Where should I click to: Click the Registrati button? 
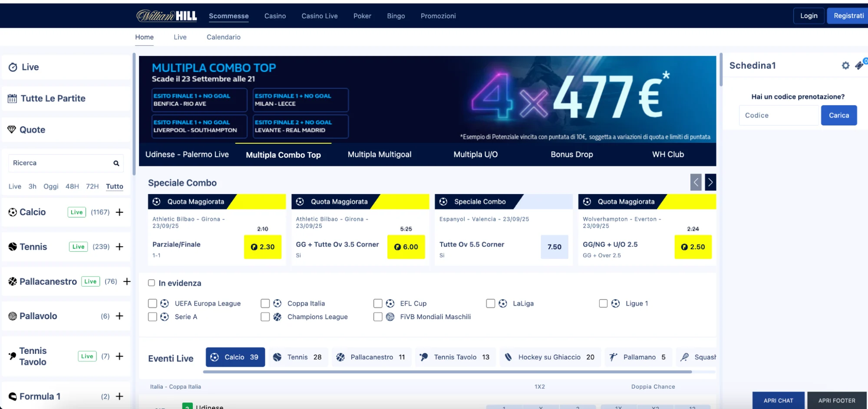(x=848, y=16)
